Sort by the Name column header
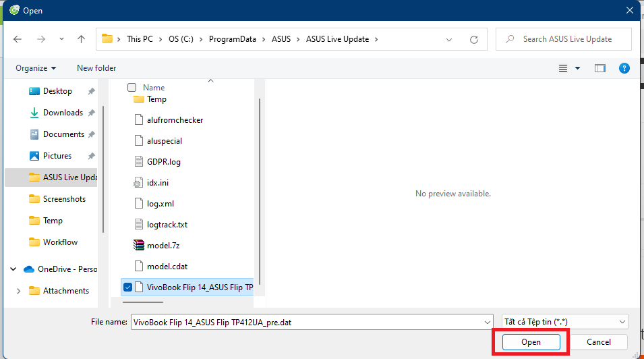The image size is (644, 359). [x=154, y=88]
